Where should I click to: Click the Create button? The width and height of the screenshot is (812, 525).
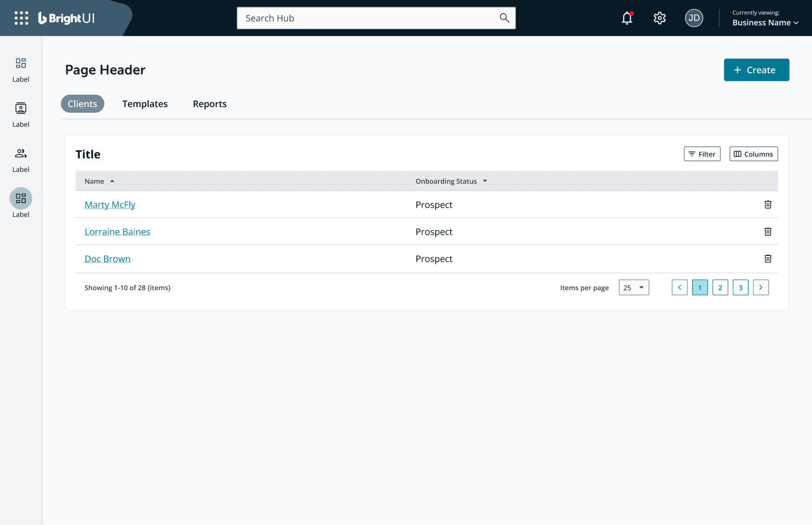coord(757,70)
